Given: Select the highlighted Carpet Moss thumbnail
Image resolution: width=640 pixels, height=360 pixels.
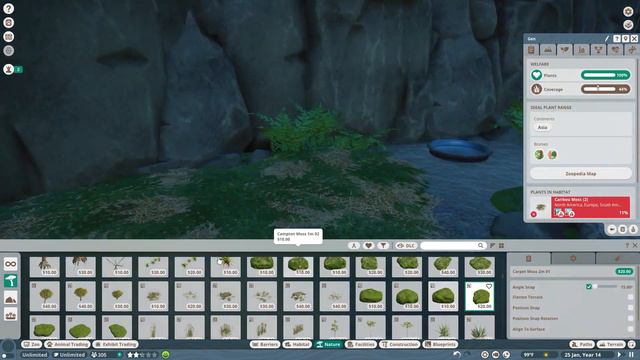Looking at the screenshot, I should pyautogui.click(x=480, y=296).
